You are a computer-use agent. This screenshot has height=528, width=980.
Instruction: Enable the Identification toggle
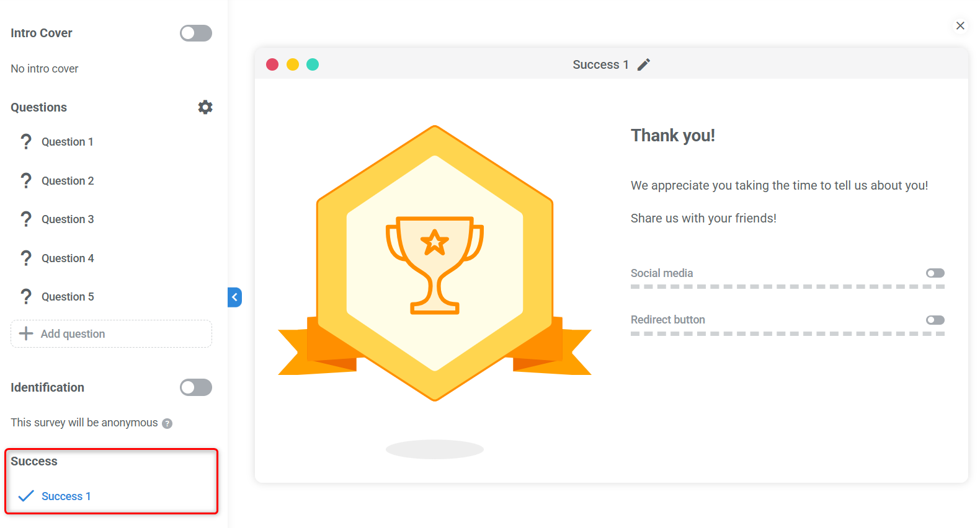click(196, 387)
